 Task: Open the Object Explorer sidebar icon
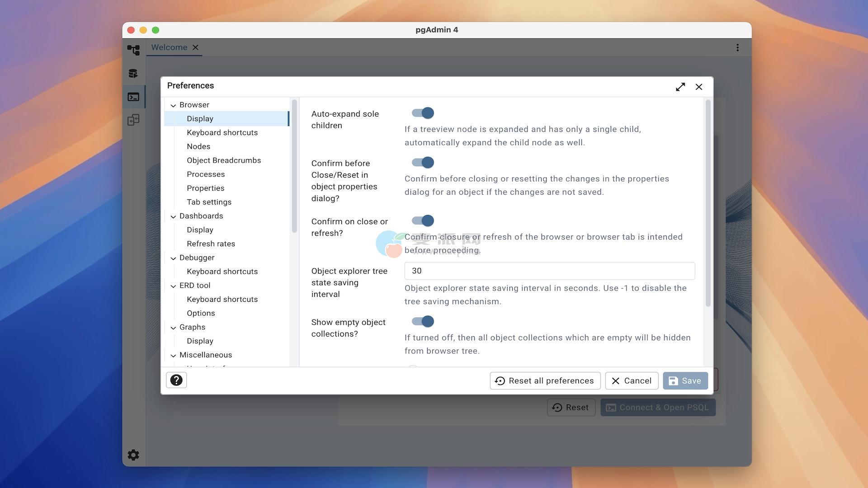[x=133, y=50]
